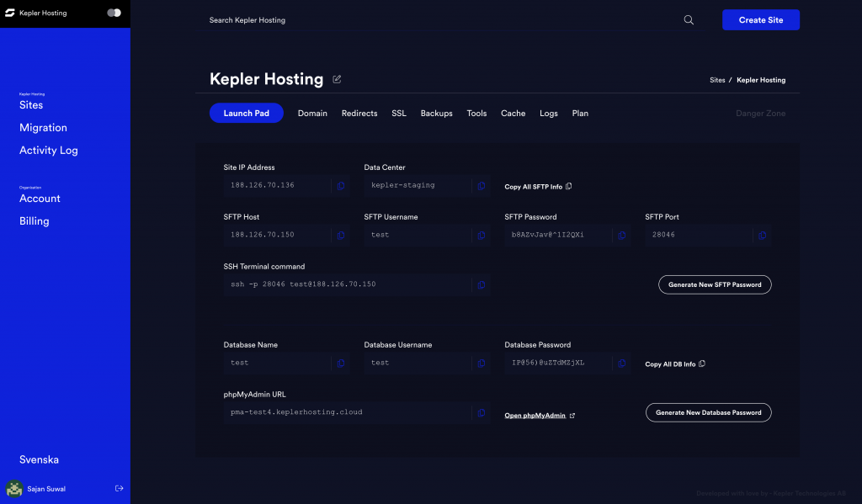
Task: Click the Database Password field
Action: click(x=558, y=363)
